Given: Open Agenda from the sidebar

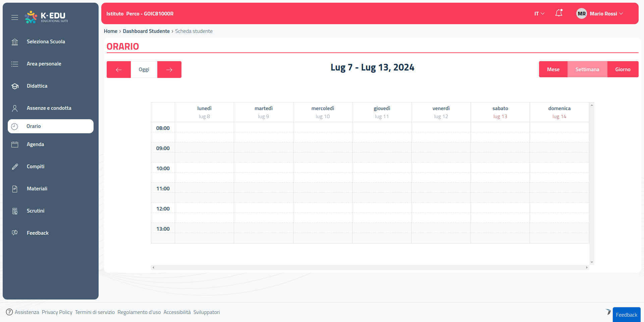Looking at the screenshot, I should pyautogui.click(x=35, y=144).
